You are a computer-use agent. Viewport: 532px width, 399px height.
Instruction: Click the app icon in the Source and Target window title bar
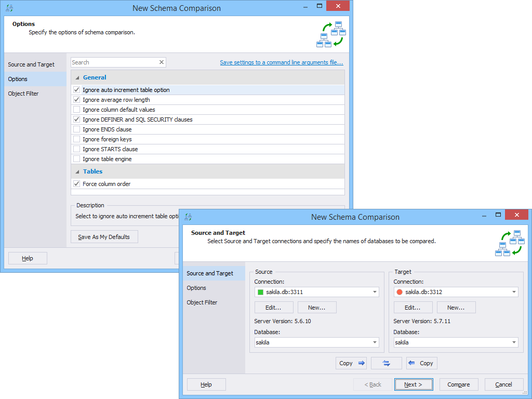(x=188, y=217)
